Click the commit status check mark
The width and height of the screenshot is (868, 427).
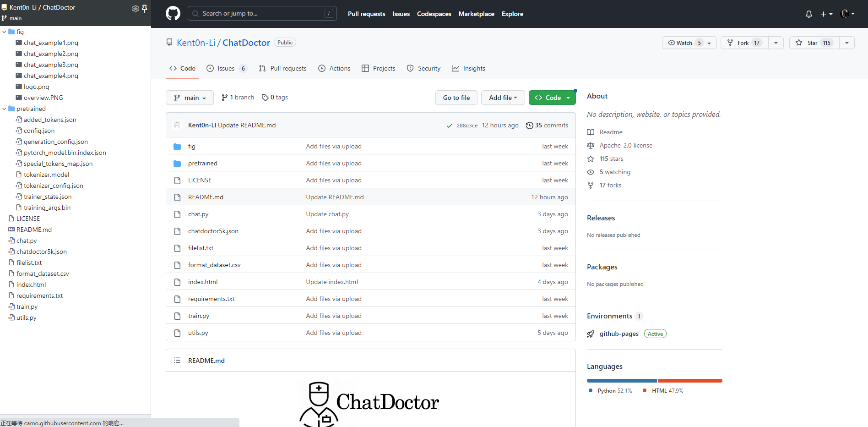pyautogui.click(x=450, y=126)
